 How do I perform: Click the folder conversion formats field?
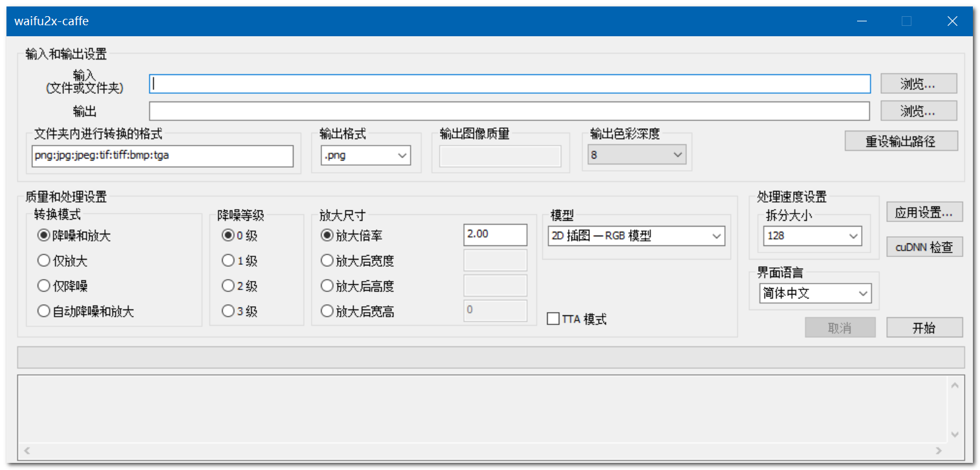pyautogui.click(x=162, y=155)
